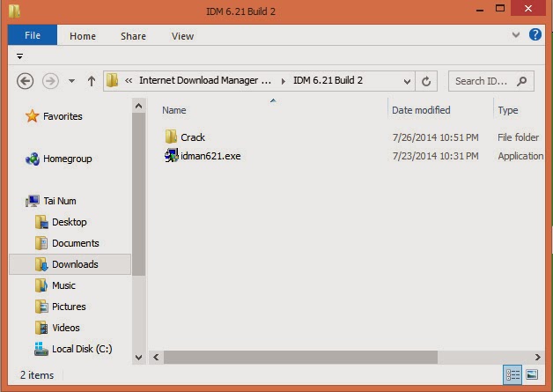Click the Tai Num computer icon
The height and width of the screenshot is (392, 553).
pos(32,201)
